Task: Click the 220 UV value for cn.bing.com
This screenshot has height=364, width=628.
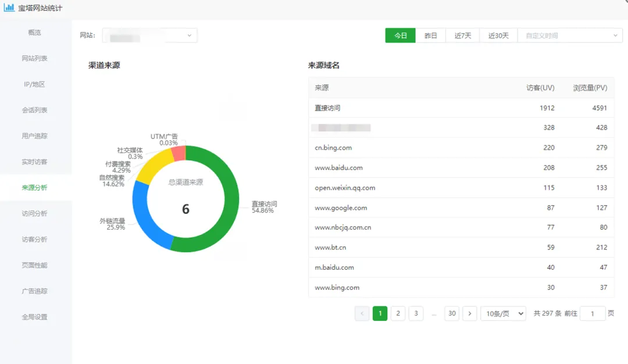Action: click(x=549, y=148)
